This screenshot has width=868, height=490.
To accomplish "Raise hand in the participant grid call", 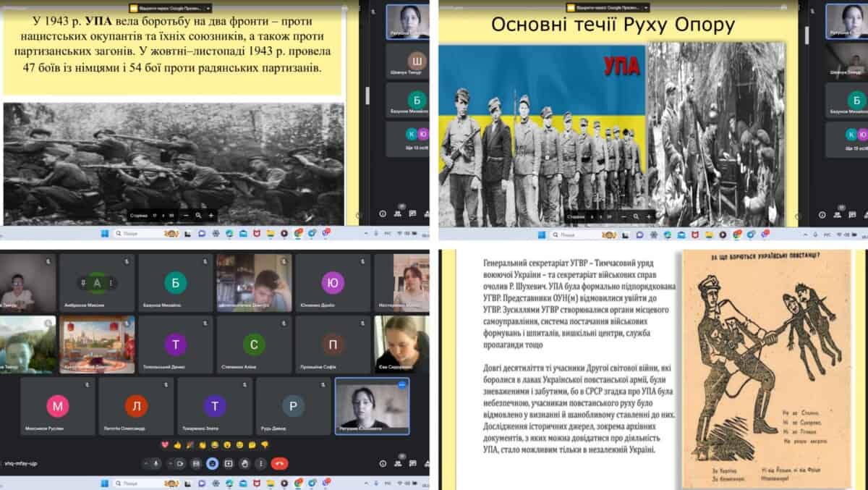I will pyautogui.click(x=244, y=463).
